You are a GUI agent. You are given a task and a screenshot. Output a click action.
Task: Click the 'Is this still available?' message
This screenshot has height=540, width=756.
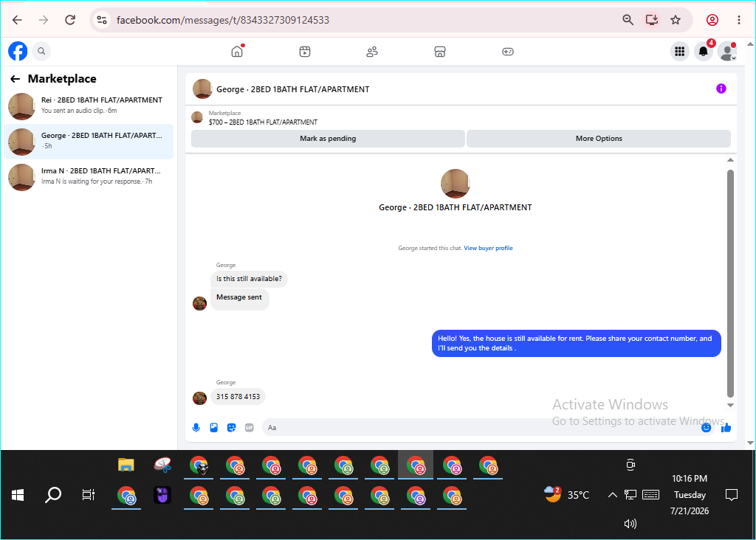pyautogui.click(x=249, y=279)
